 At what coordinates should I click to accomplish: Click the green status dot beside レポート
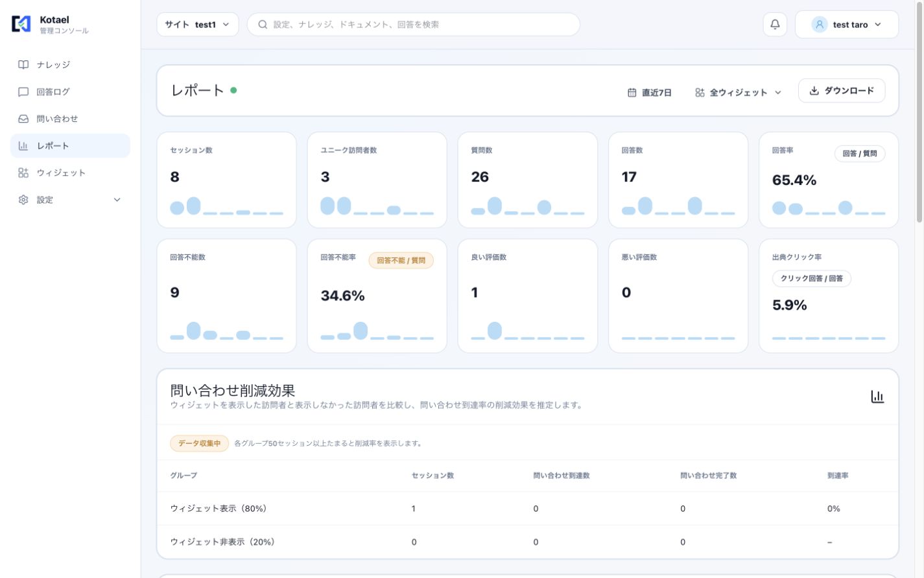click(233, 90)
